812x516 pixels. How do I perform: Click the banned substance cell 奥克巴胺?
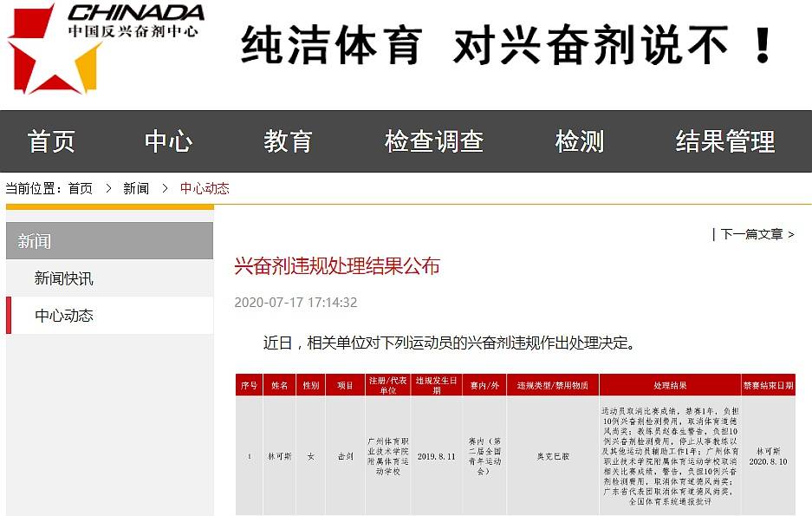click(553, 456)
